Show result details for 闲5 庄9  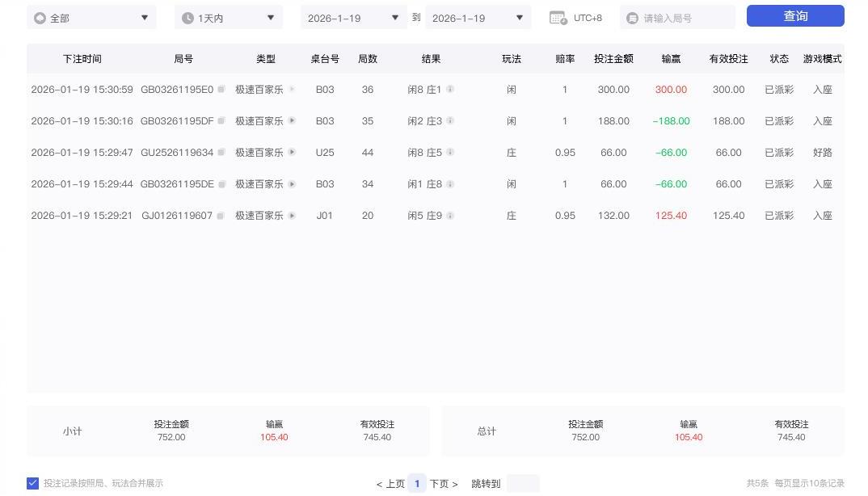450,216
